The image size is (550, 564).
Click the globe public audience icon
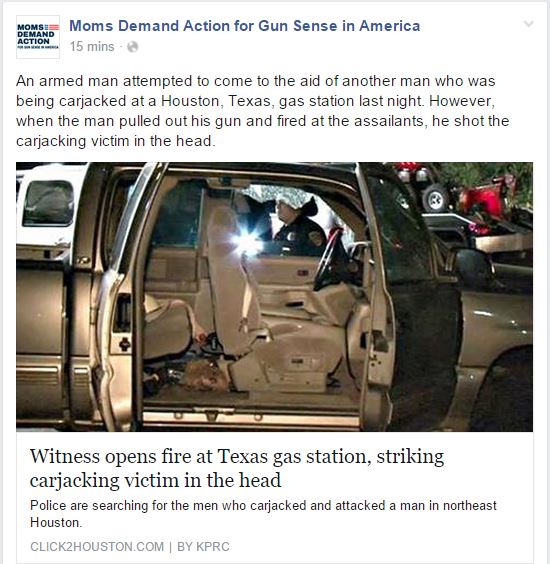[132, 47]
